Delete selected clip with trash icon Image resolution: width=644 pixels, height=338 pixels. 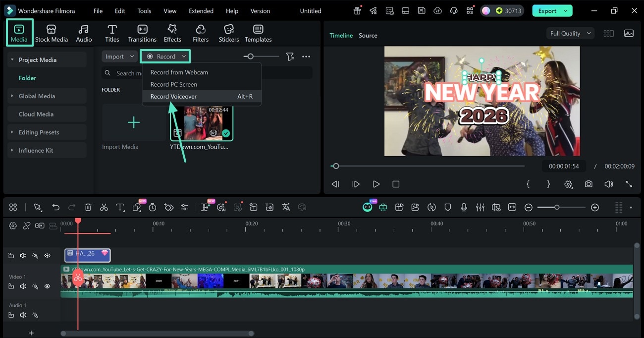pos(88,207)
